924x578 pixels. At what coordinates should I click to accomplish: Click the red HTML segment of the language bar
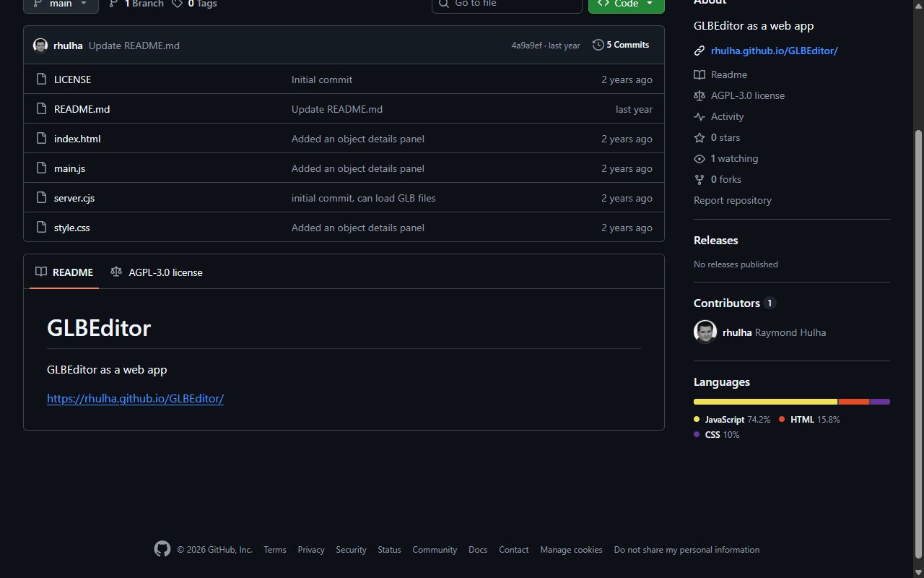[x=854, y=402]
